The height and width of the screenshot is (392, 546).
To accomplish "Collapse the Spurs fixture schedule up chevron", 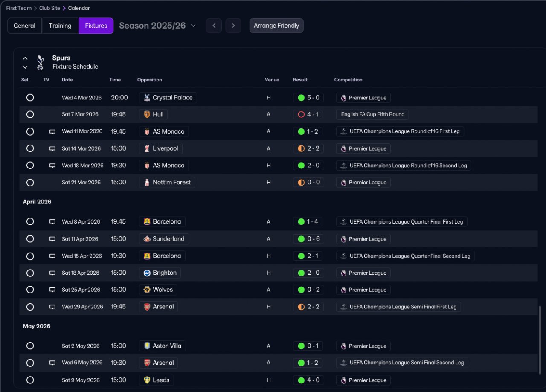I will (25, 58).
